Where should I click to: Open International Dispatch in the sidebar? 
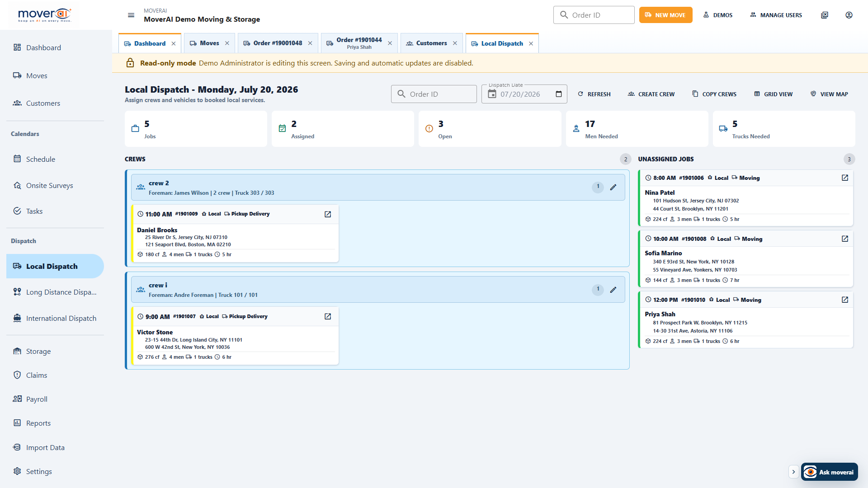[x=55, y=318]
